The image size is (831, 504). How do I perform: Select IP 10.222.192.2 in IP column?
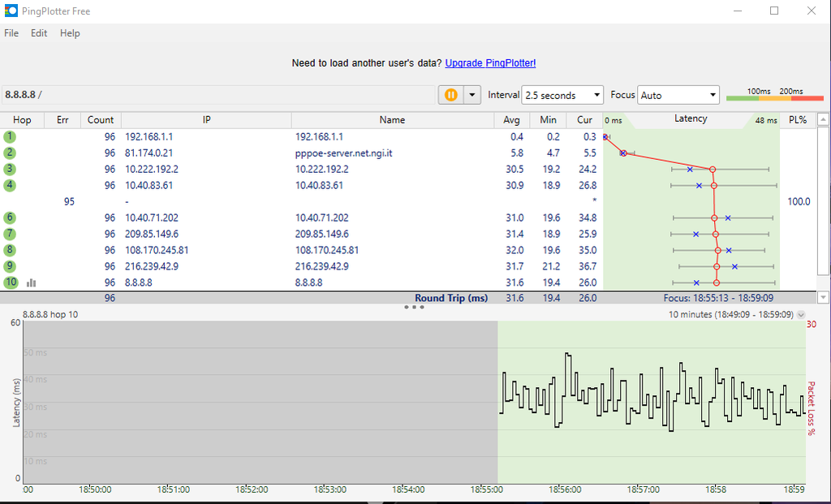point(152,169)
